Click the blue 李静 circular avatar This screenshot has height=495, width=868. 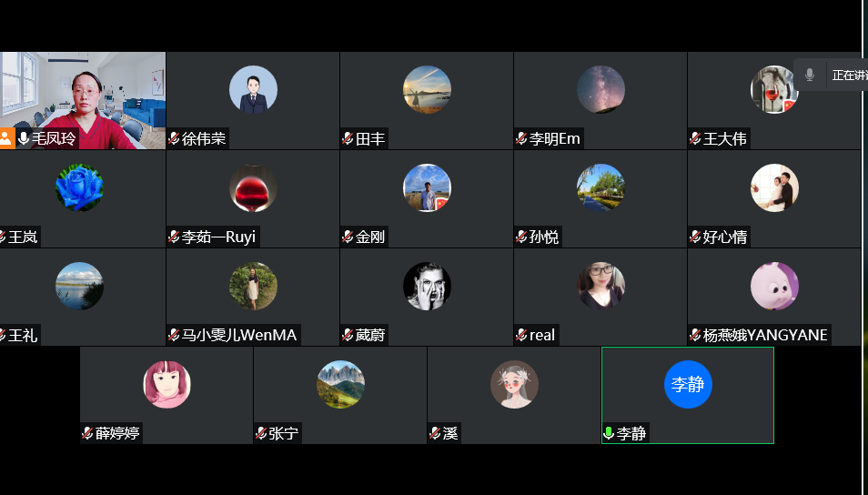[688, 384]
